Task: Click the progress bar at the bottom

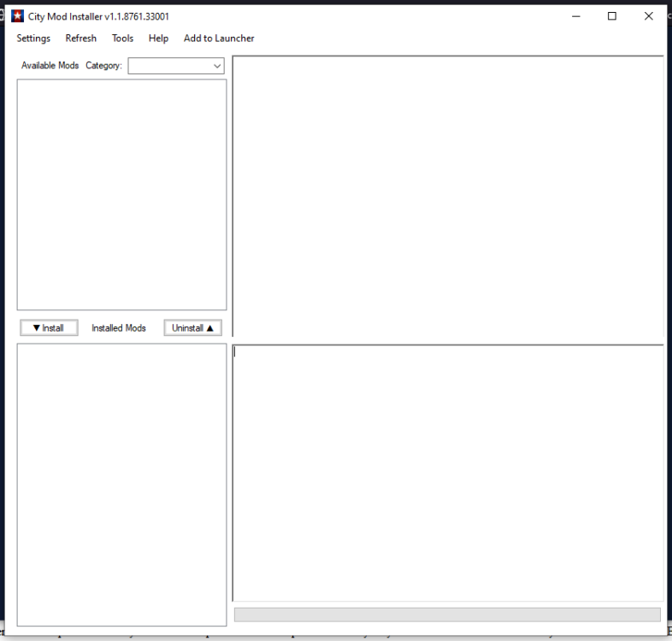Action: [447, 615]
